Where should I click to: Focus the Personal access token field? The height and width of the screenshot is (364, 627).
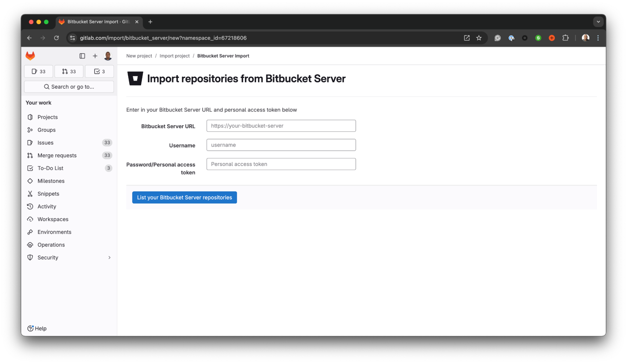281,164
